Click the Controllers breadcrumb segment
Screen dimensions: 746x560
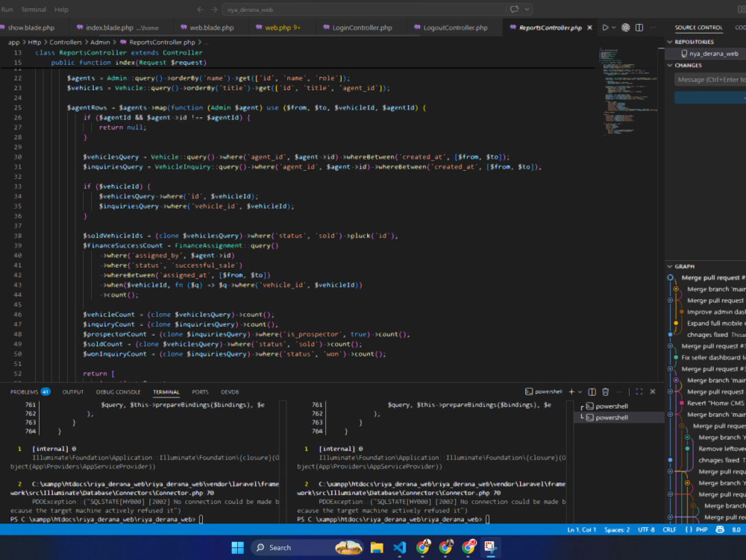coord(66,43)
